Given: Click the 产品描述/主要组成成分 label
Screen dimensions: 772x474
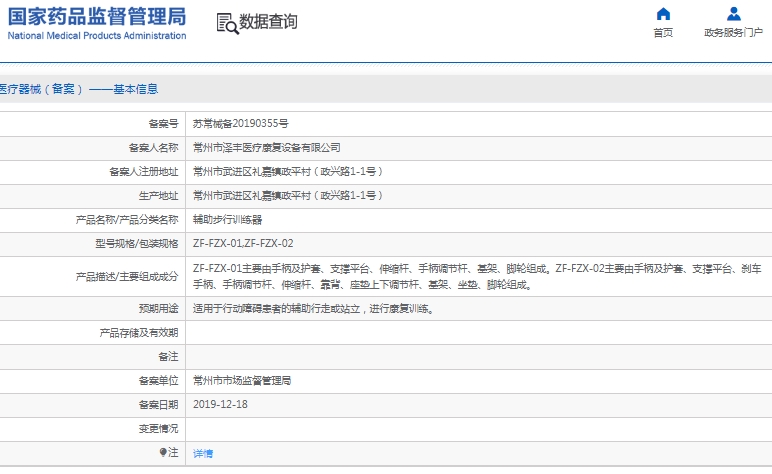Looking at the screenshot, I should tap(127, 277).
